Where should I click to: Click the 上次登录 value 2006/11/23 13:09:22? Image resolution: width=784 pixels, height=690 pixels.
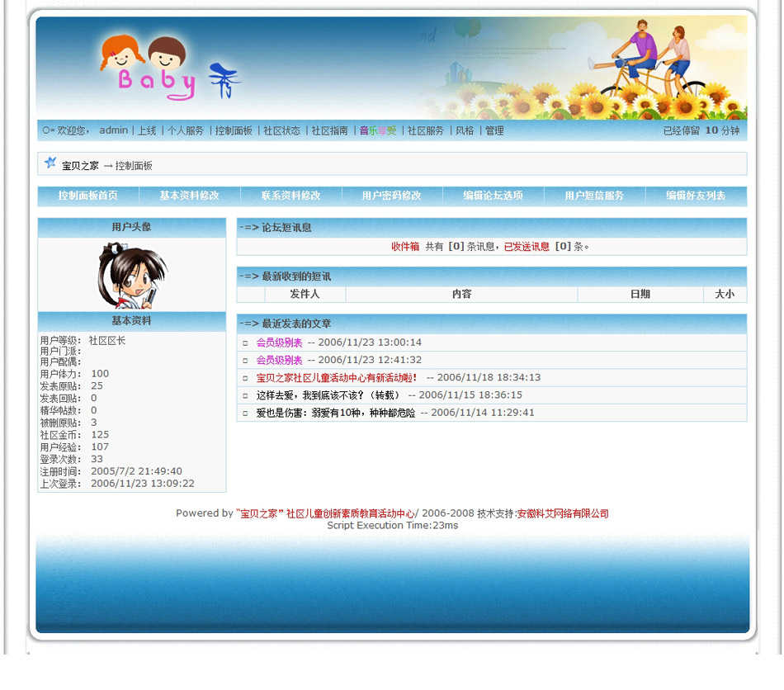coord(143,483)
